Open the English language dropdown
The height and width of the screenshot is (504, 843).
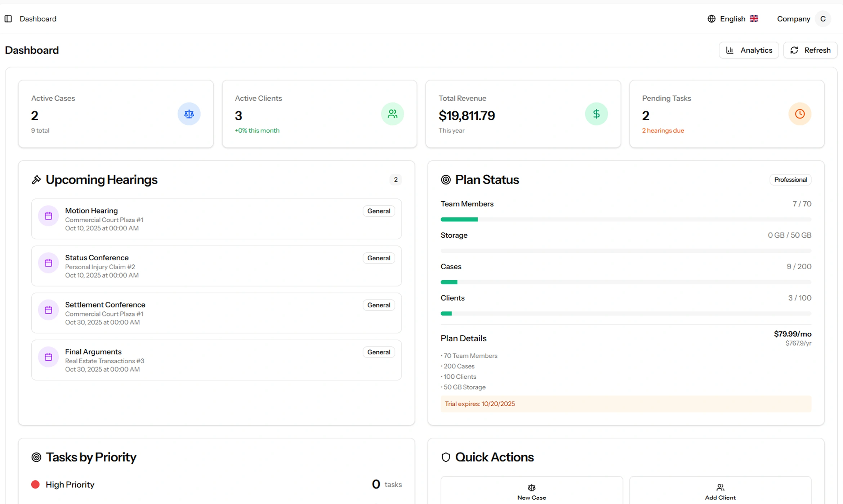click(733, 19)
